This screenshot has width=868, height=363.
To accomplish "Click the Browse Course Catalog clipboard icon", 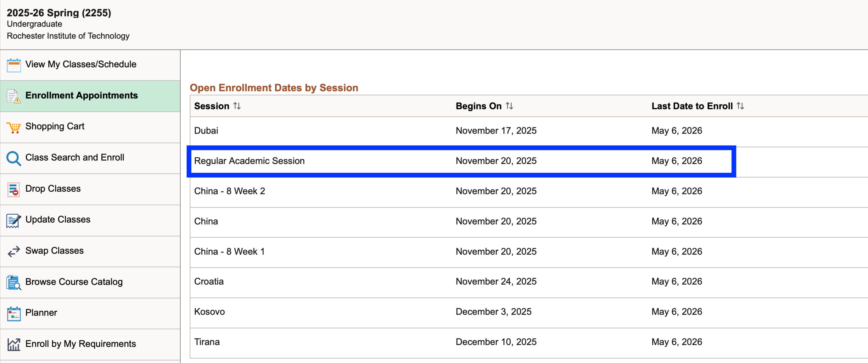I will (x=13, y=282).
